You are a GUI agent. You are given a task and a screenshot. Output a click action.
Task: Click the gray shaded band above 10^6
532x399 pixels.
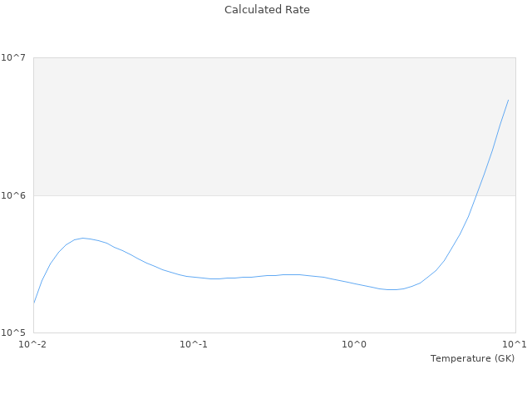249,125
